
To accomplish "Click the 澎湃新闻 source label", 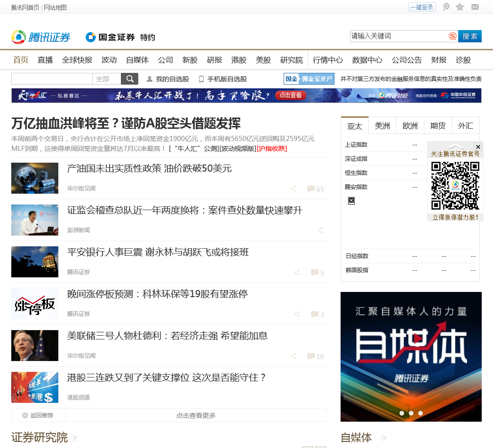I will 79,230.
